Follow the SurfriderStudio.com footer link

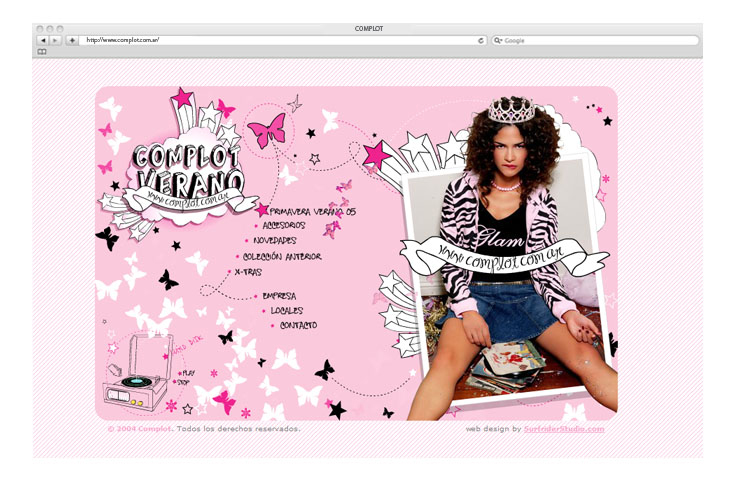564,429
